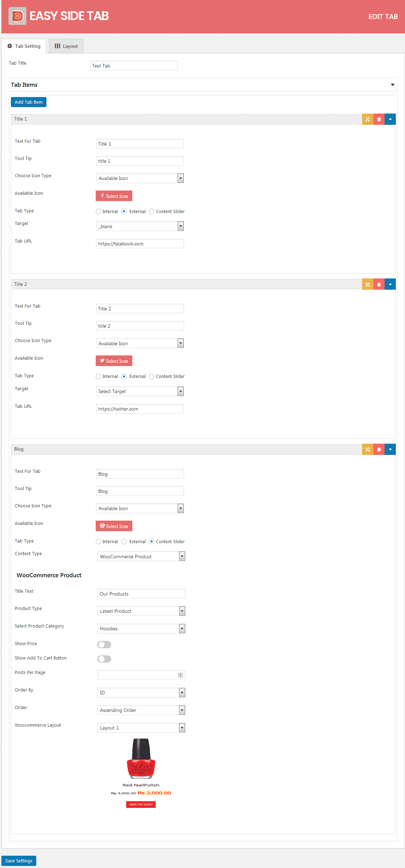Choose Internal tab type for Title 1
This screenshot has width=405, height=868.
coord(99,211)
